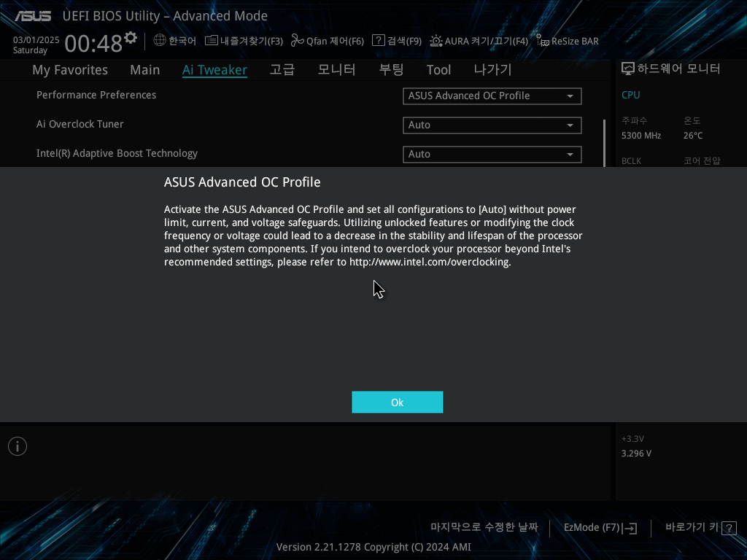Open Intel Adaptive Boost Technology dropdown
This screenshot has height=560, width=747.
coord(492,155)
